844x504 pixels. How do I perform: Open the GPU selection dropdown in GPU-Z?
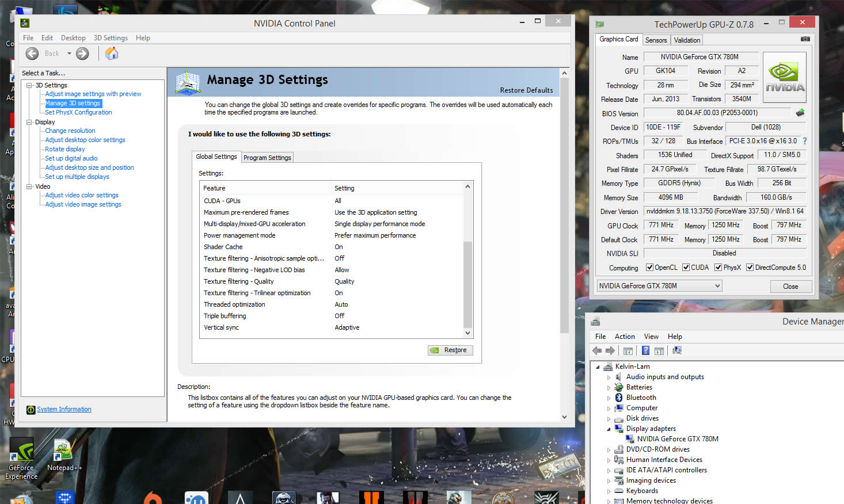659,286
